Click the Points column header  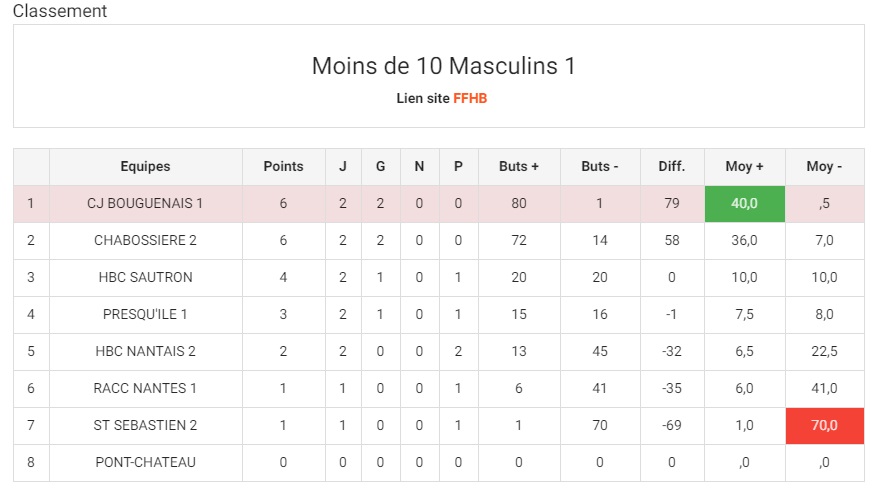click(283, 166)
